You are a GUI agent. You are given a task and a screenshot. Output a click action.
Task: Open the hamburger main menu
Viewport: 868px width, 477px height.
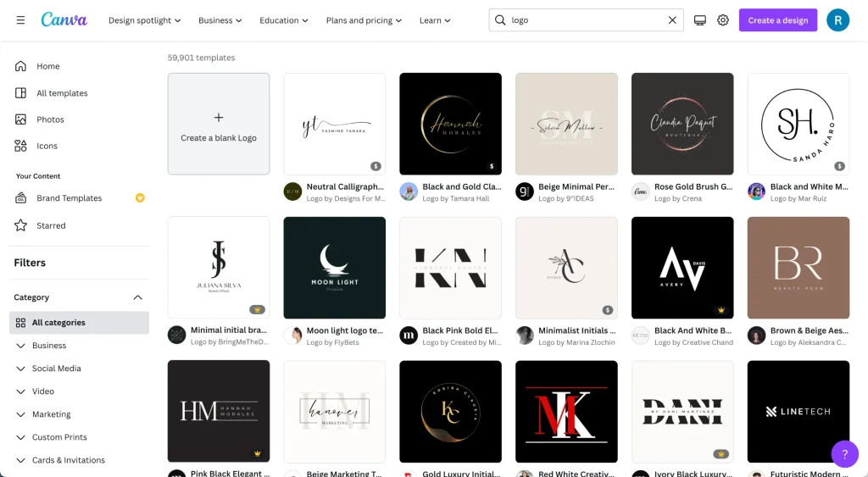(20, 20)
